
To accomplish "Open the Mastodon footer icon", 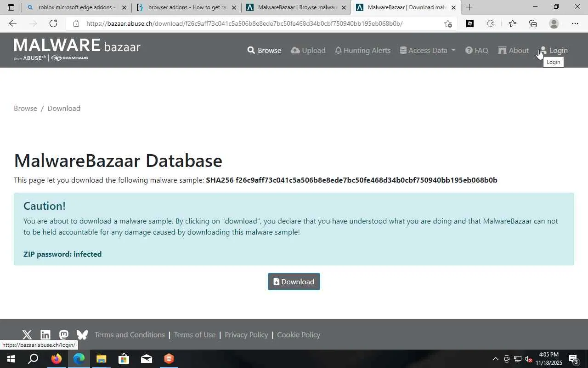I will pyautogui.click(x=64, y=335).
